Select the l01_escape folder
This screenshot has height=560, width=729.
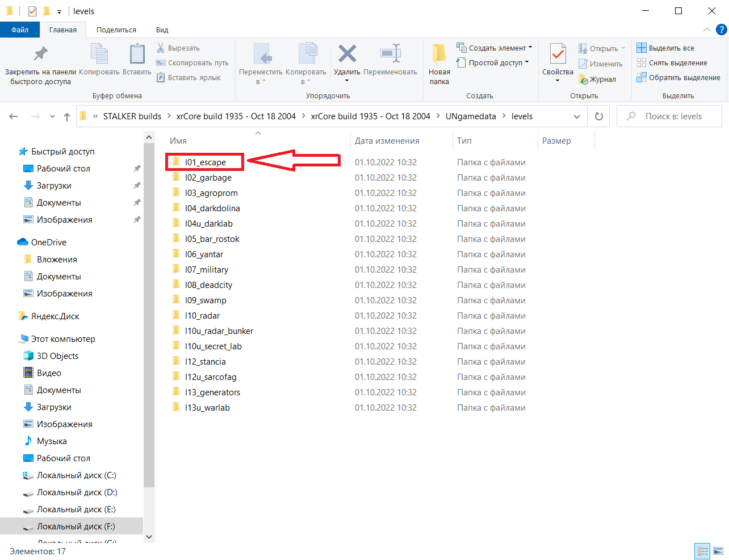pyautogui.click(x=205, y=162)
